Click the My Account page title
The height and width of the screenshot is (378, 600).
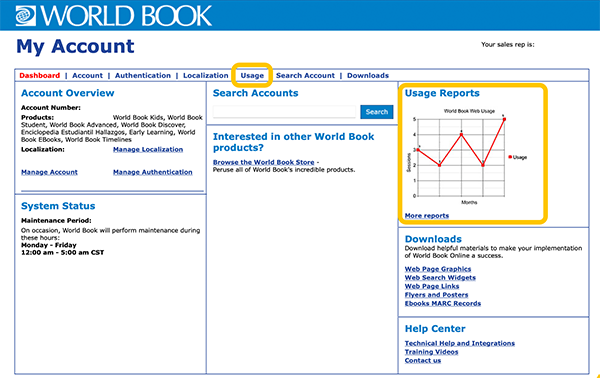(x=75, y=47)
